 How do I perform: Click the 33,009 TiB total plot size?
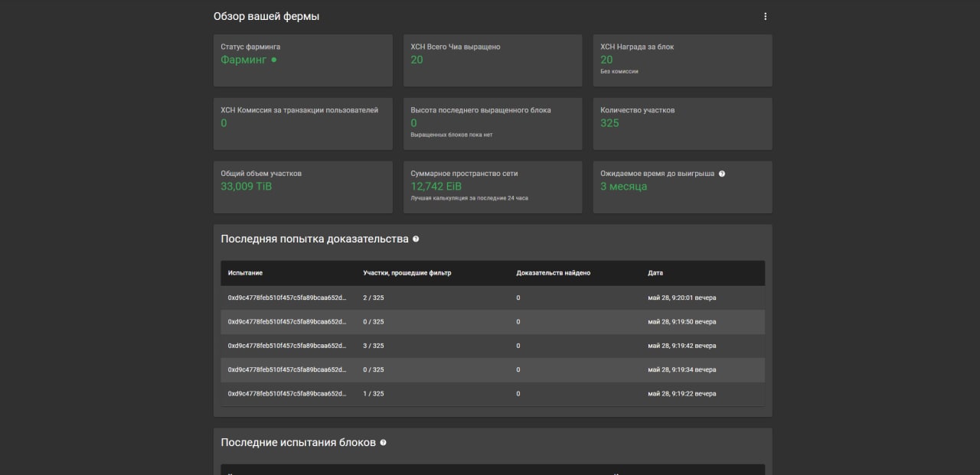point(246,187)
